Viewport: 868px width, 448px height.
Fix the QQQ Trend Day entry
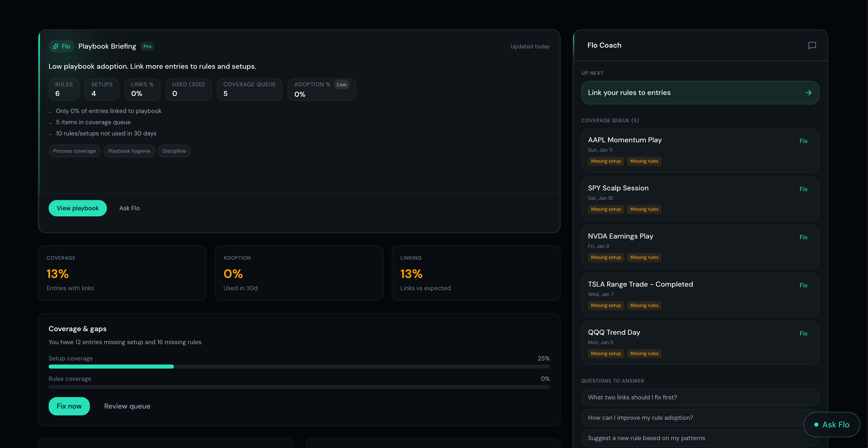[803, 333]
